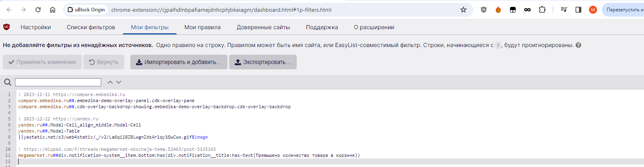644x167 pixels.
Task: Open the infinity-shaped extension icon
Action: point(527,10)
